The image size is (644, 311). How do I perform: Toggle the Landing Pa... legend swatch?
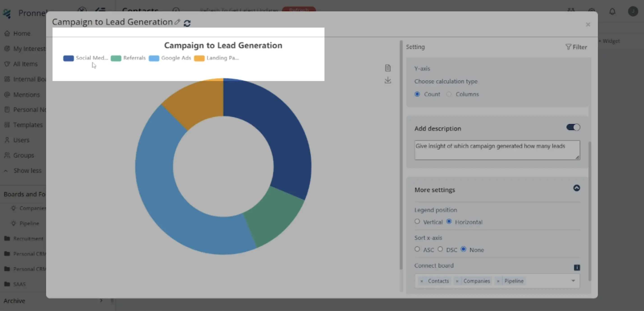(199, 58)
